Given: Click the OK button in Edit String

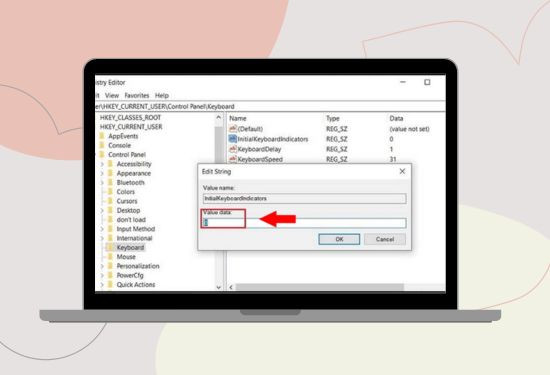Looking at the screenshot, I should point(339,239).
